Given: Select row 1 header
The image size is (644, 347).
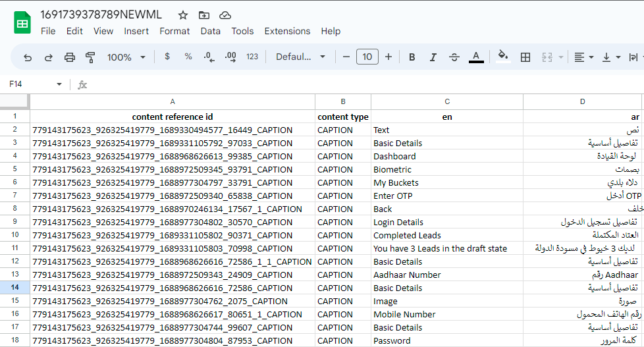Looking at the screenshot, I should (14, 116).
